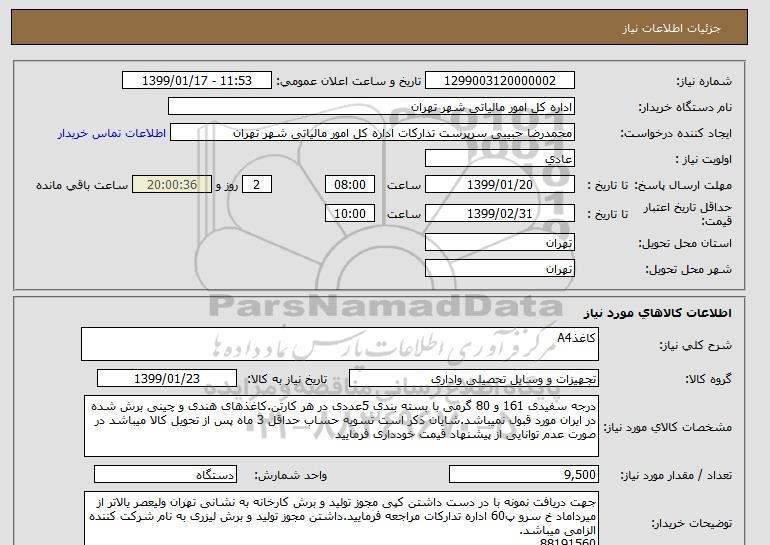Image resolution: width=770 pixels, height=545 pixels.
Task: Select the remaining days field showing 2
Action: coord(256,185)
